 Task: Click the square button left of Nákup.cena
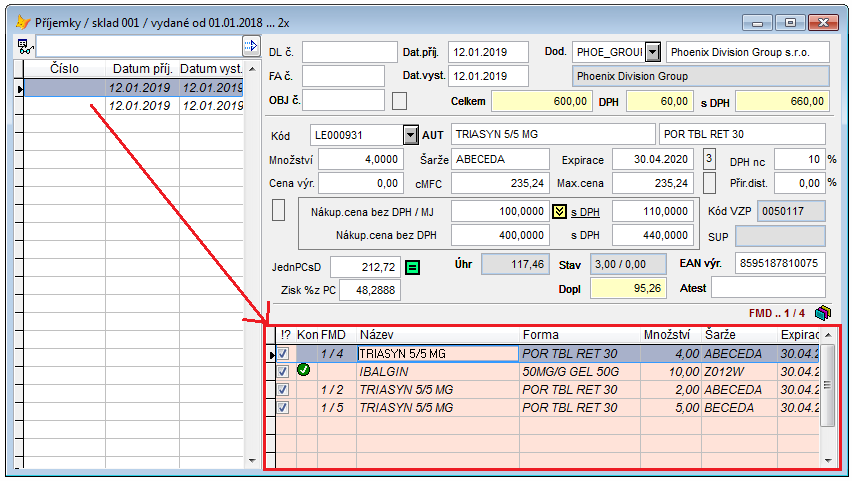pyautogui.click(x=279, y=211)
